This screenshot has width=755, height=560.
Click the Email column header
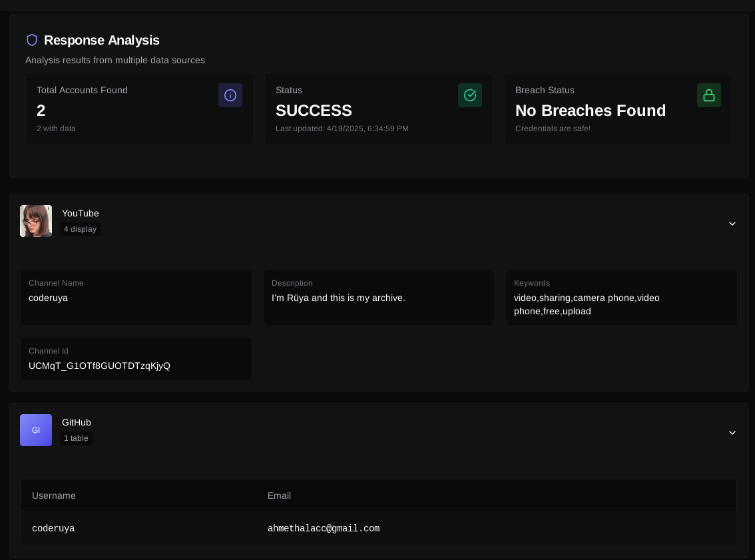(279, 495)
